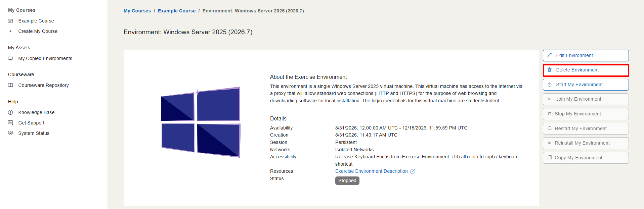Open the Example Course sidebar item
The height and width of the screenshot is (209, 644).
36,21
